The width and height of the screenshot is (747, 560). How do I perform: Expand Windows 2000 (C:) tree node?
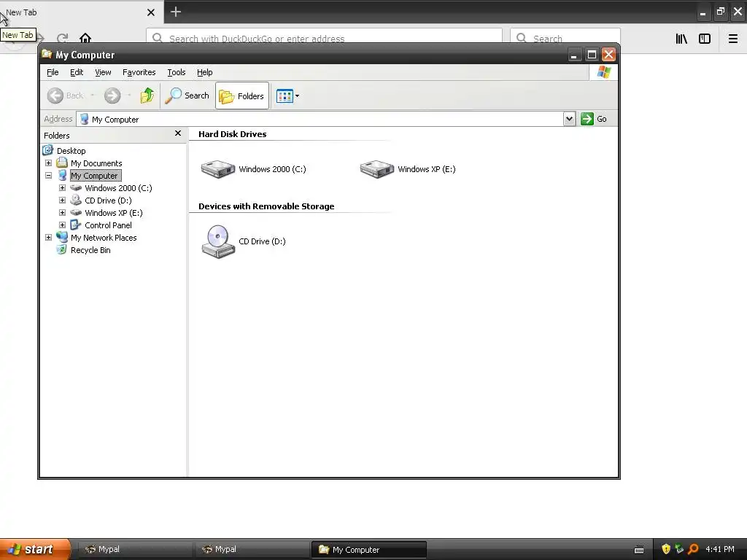click(62, 187)
